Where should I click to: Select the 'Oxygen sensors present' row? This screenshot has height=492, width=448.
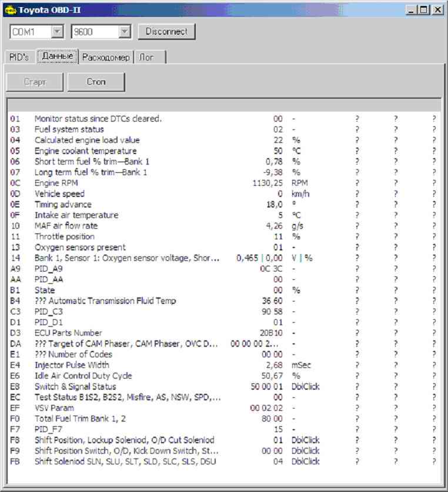pos(224,247)
